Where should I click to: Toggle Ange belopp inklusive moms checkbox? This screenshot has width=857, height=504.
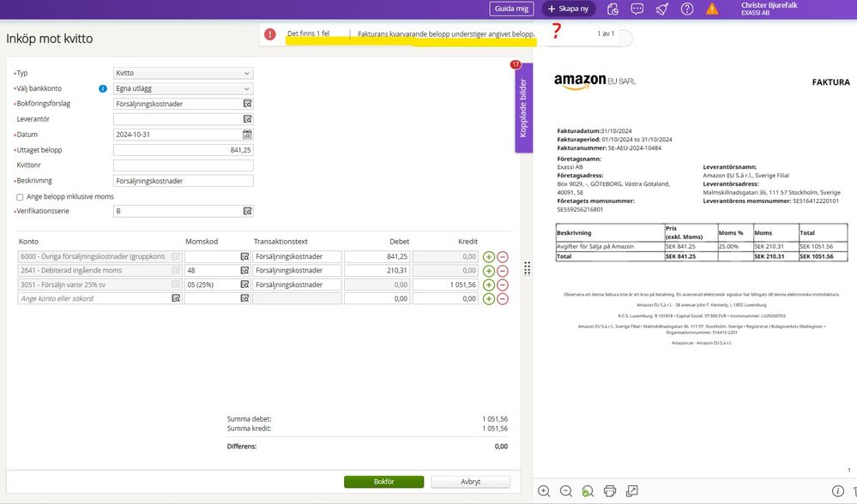point(20,196)
